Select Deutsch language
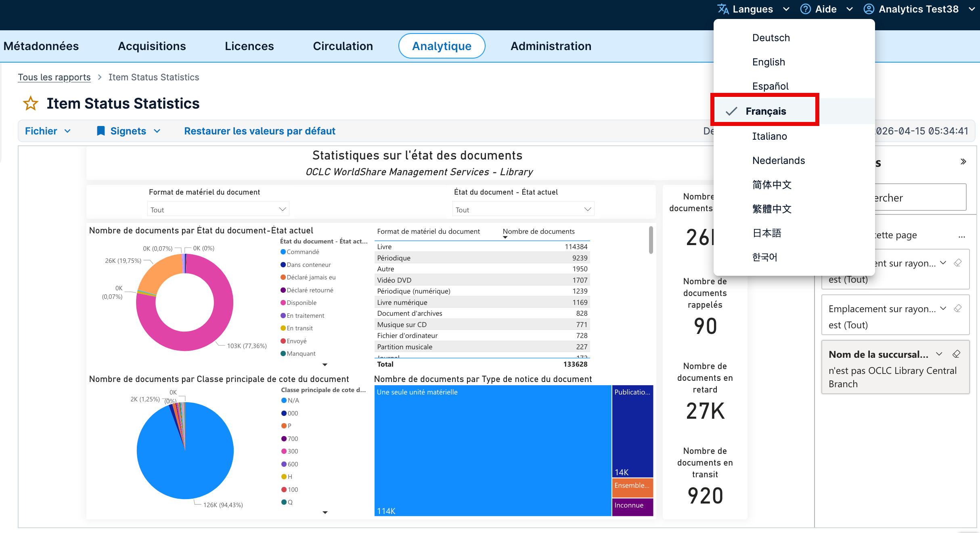 (x=771, y=38)
